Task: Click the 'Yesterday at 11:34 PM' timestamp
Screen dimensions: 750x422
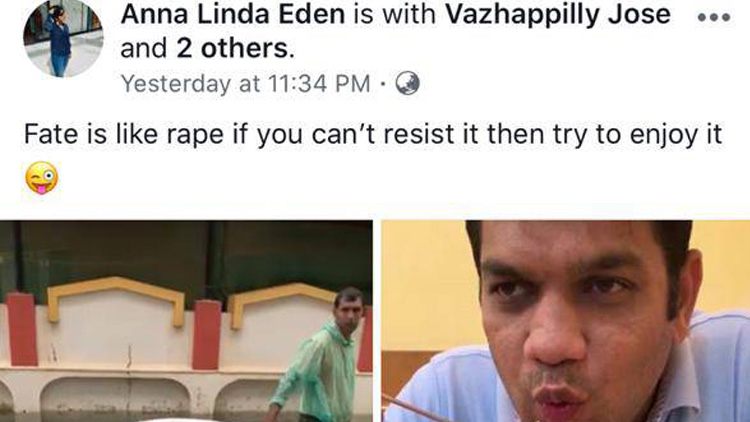Action: coord(245,84)
